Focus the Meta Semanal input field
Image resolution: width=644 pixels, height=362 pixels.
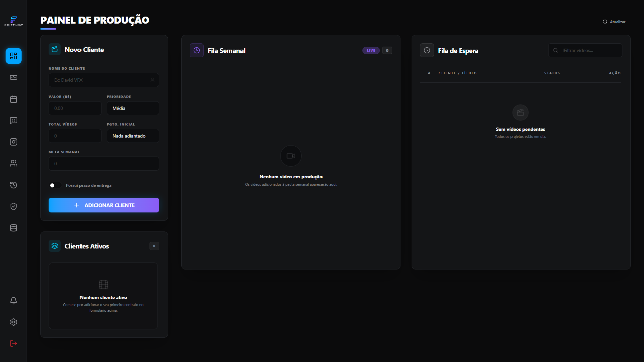104,164
